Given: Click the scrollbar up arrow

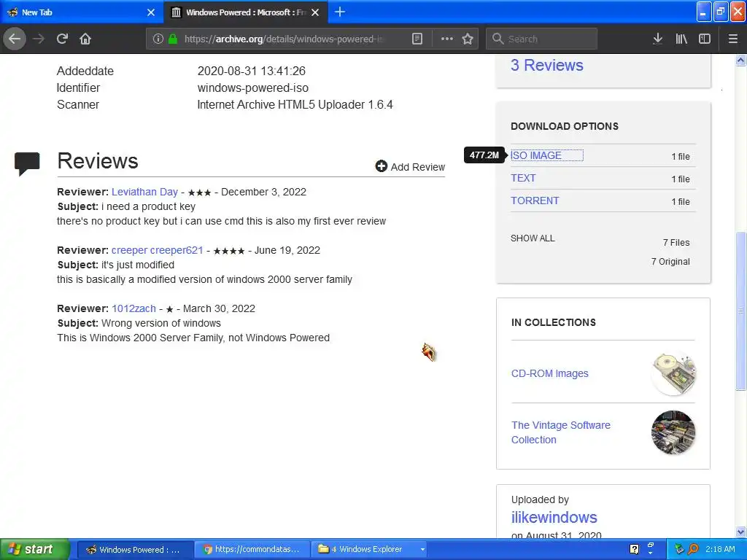Looking at the screenshot, I should click(740, 60).
